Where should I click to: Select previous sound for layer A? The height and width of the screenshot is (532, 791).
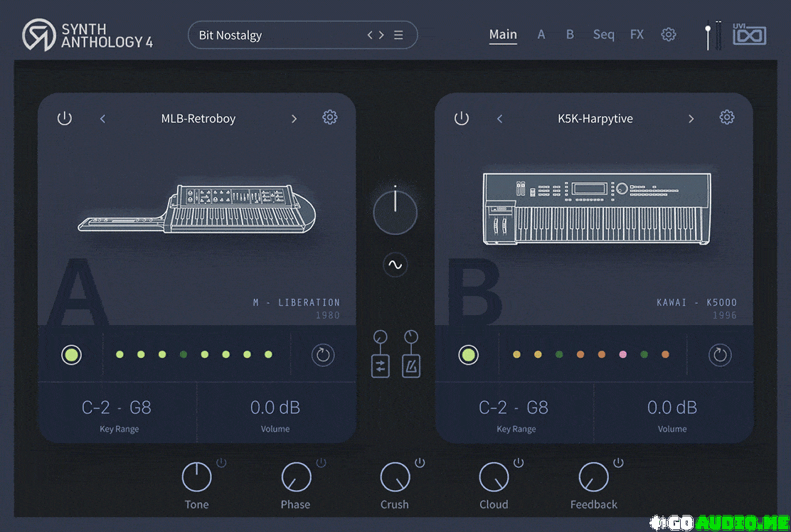[x=102, y=119]
